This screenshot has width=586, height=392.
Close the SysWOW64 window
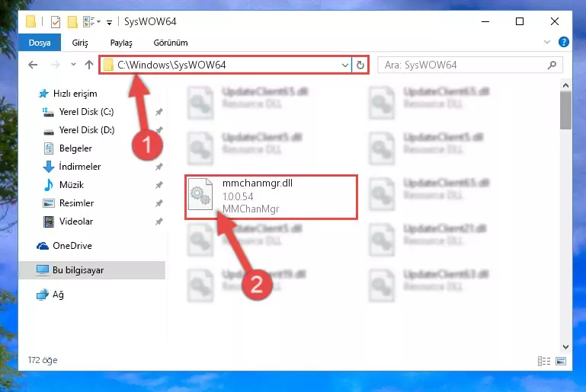[x=555, y=21]
